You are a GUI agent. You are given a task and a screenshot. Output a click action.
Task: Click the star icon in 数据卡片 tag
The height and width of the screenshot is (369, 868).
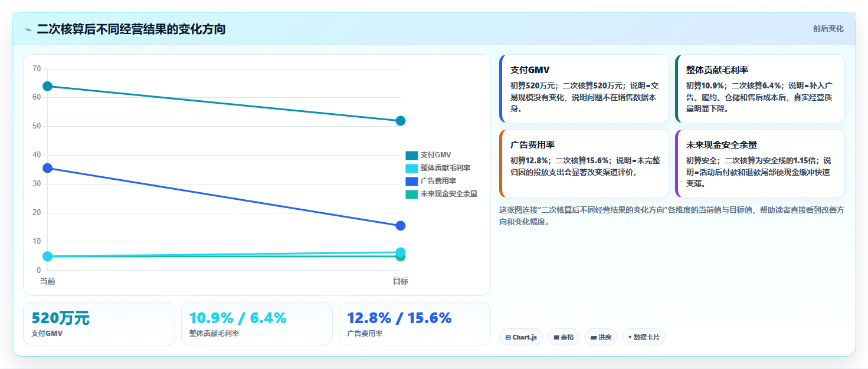click(630, 337)
